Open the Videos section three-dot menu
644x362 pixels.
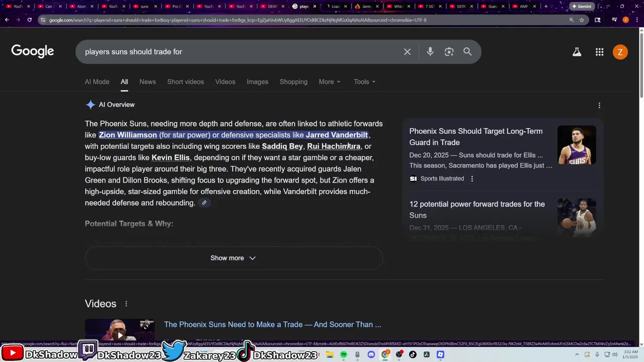[126, 304]
